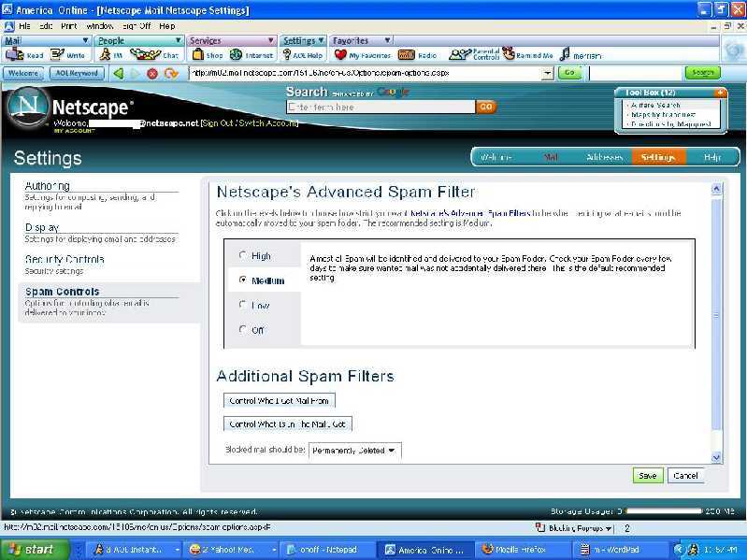747x560 pixels.
Task: Open the IM icon in People
Action: 105,54
